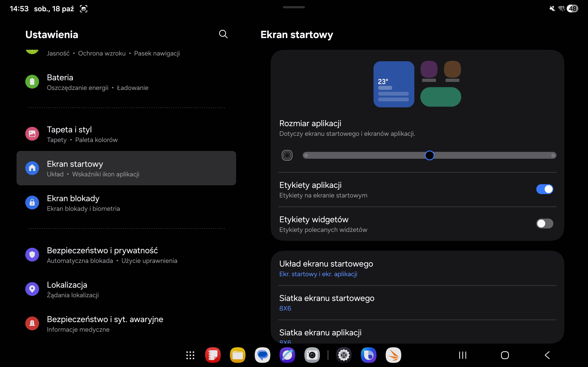Open the app drawer grid icon in taskbar
Viewport: 588px width, 367px height.
pyautogui.click(x=190, y=355)
